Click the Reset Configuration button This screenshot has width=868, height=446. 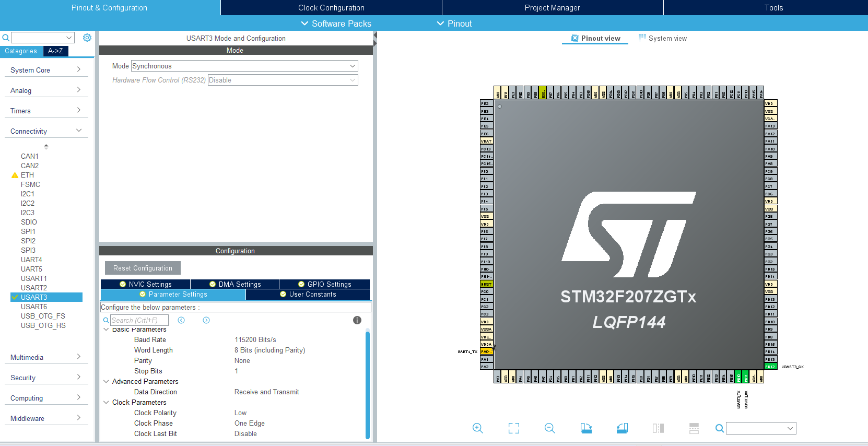[x=143, y=268]
